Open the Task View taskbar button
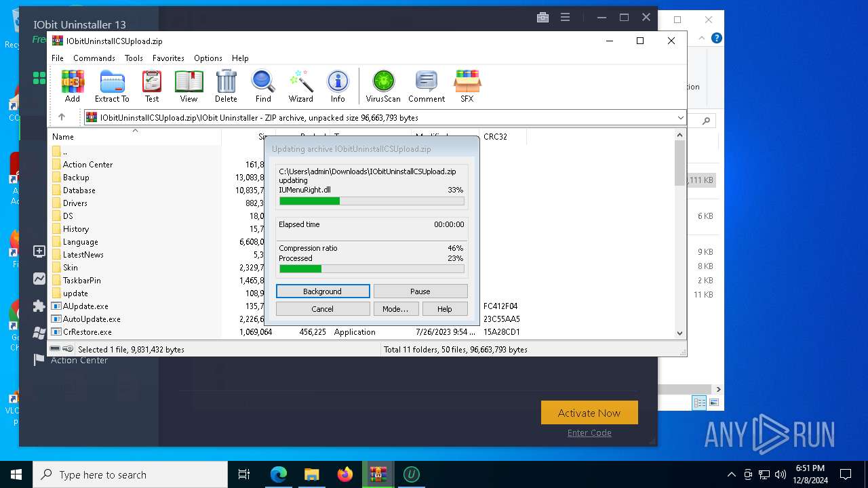Screen dimensions: 868x488 coord(244,474)
